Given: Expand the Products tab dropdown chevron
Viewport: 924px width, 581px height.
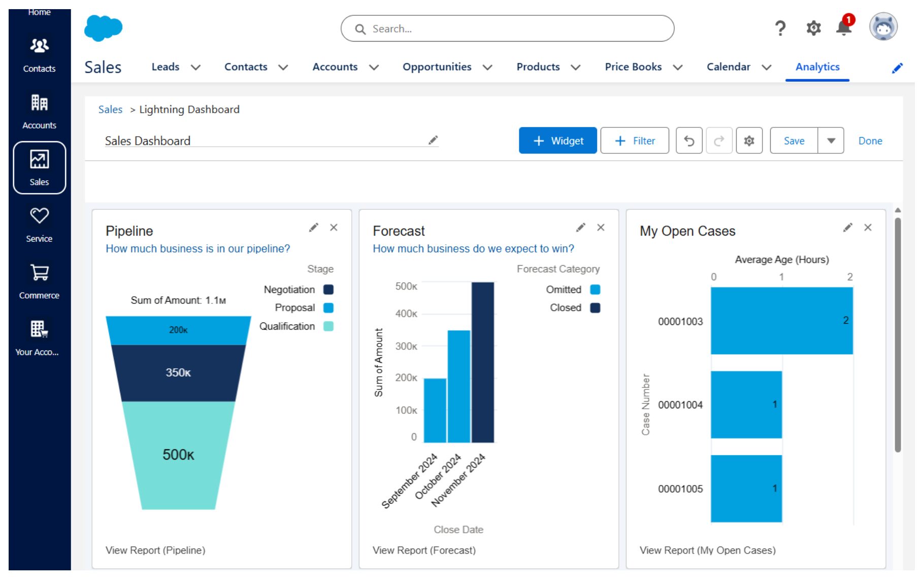Looking at the screenshot, I should click(x=575, y=68).
